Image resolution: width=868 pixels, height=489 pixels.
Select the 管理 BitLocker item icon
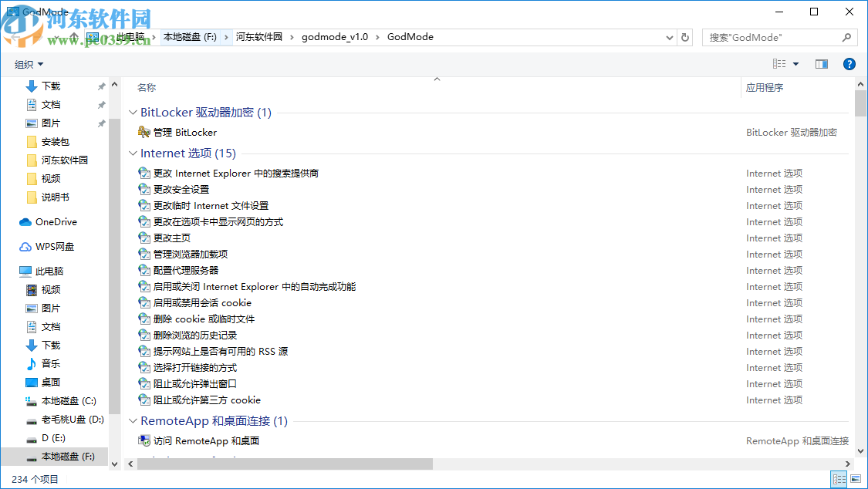click(x=144, y=132)
